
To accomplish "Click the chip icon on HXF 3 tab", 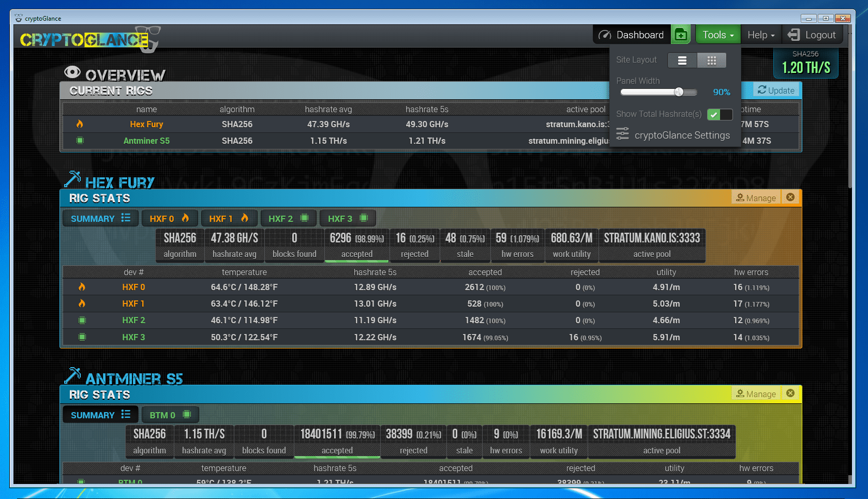I will tap(364, 218).
